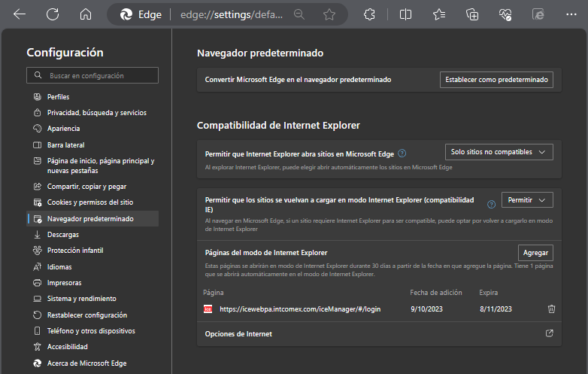Image resolution: width=588 pixels, height=374 pixels.
Task: Click the 8/11/2023 expiry date cell
Action: pos(496,309)
